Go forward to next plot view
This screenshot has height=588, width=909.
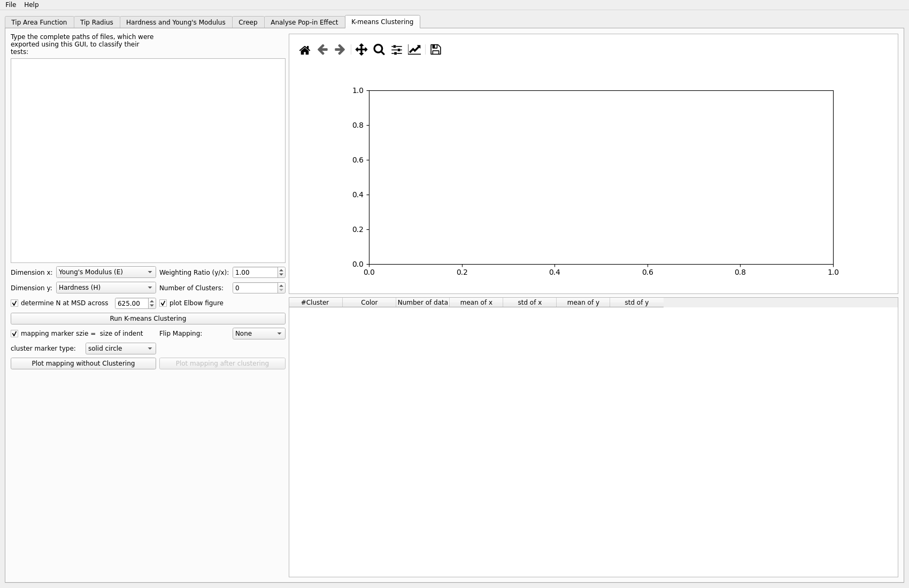pyautogui.click(x=340, y=50)
